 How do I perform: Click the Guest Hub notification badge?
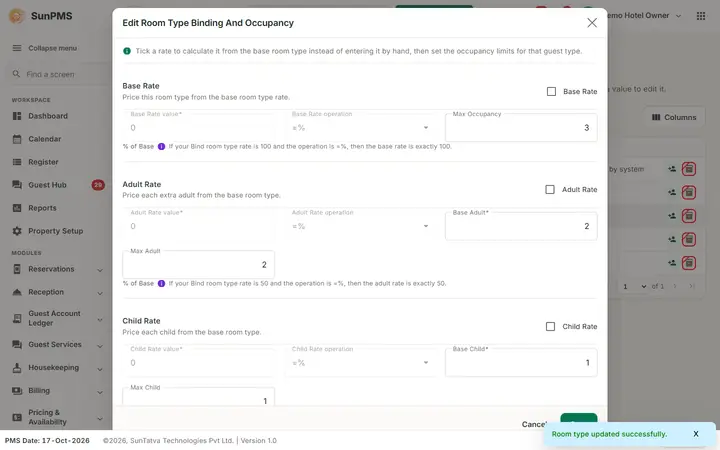(x=98, y=185)
